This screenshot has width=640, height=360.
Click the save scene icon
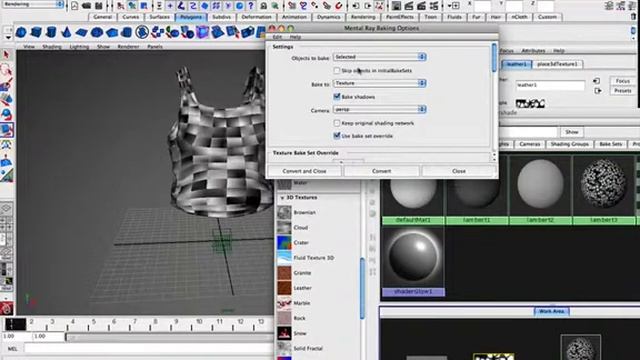[x=98, y=6]
